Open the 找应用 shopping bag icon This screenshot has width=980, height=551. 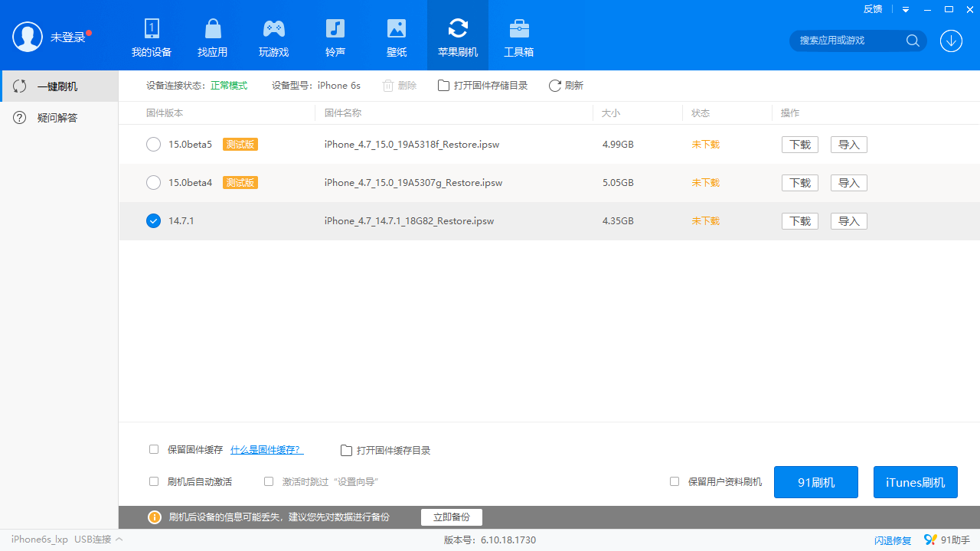pos(213,29)
